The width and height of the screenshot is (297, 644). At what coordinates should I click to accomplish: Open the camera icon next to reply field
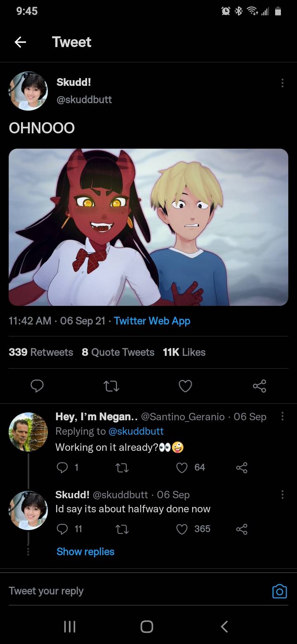pyautogui.click(x=280, y=591)
